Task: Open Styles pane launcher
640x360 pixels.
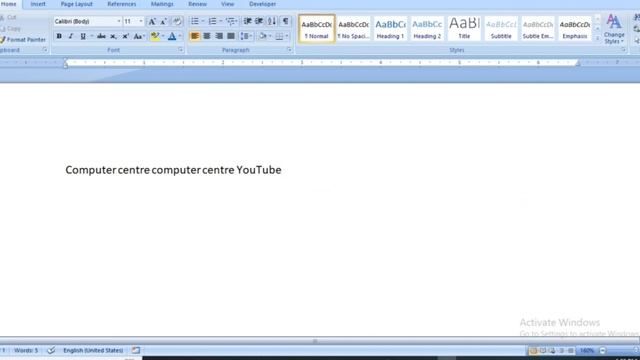Action: (624, 50)
